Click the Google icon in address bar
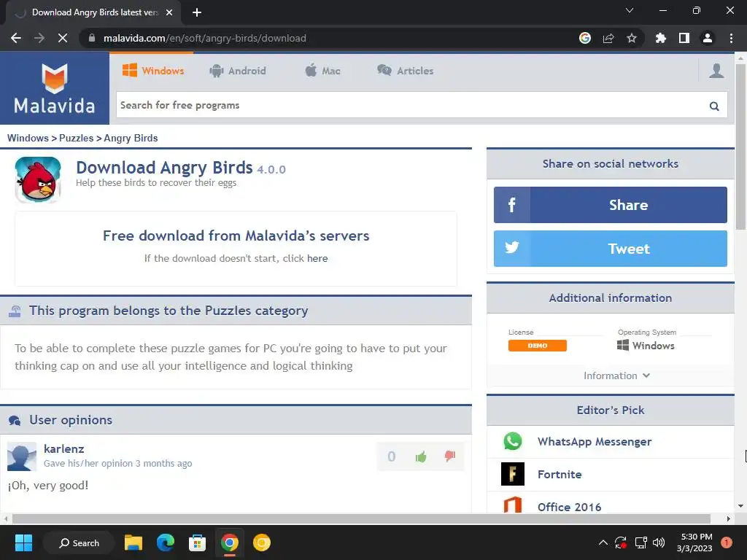This screenshot has height=560, width=747. coord(585,38)
